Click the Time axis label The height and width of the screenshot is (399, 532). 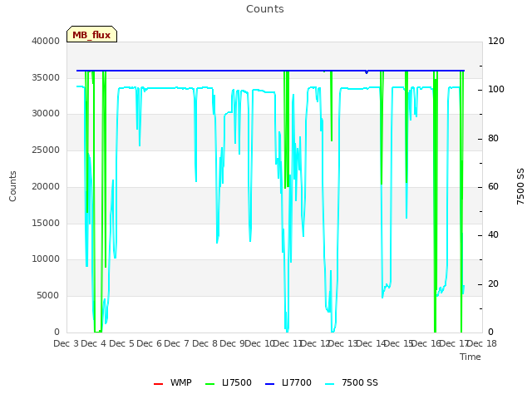470,357
